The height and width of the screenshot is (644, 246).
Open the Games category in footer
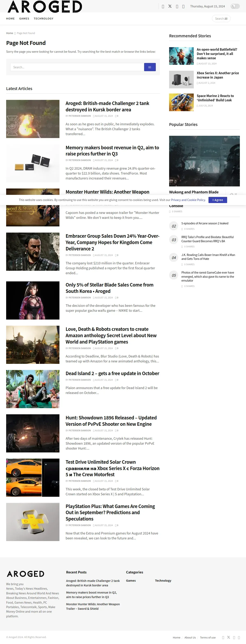click(x=131, y=580)
